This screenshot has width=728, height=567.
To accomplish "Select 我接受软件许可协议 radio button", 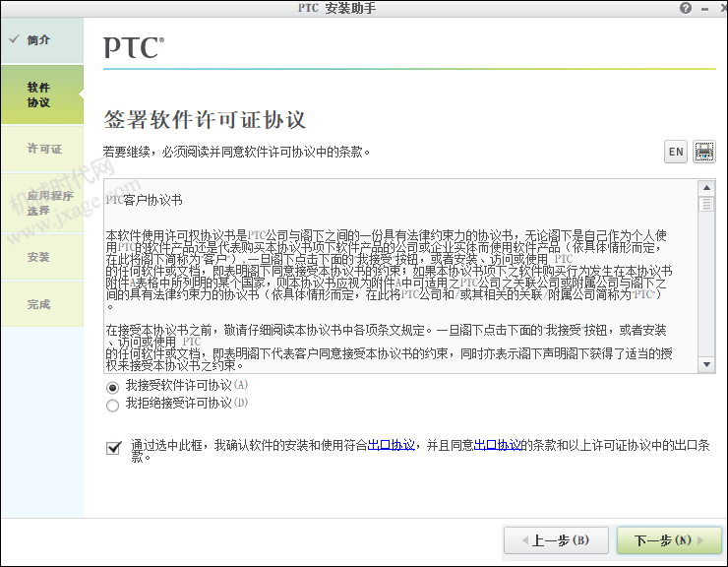I will (x=112, y=387).
